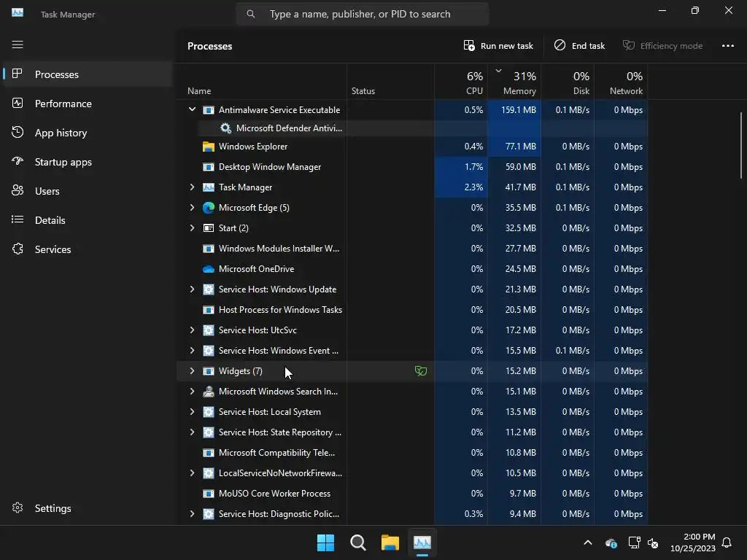Expand the Start (2) process group
This screenshot has width=747, height=560.
pos(192,228)
